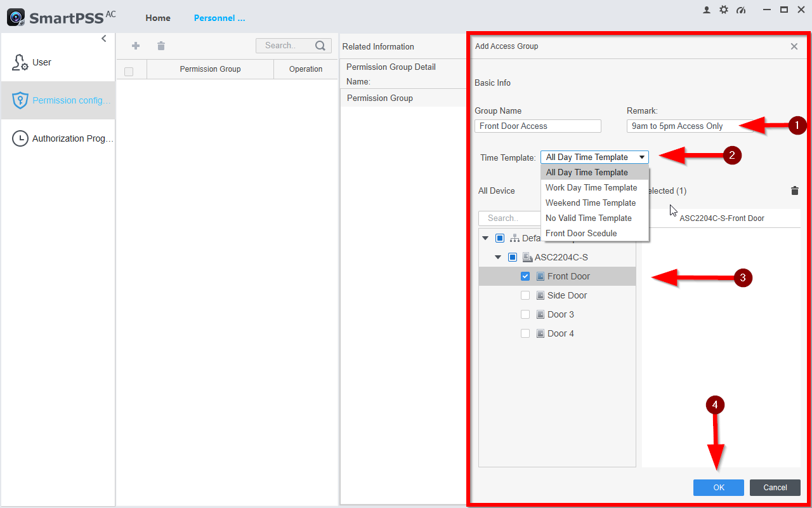This screenshot has height=508, width=812.
Task: Click the Door 3 tree row label
Action: [561, 314]
